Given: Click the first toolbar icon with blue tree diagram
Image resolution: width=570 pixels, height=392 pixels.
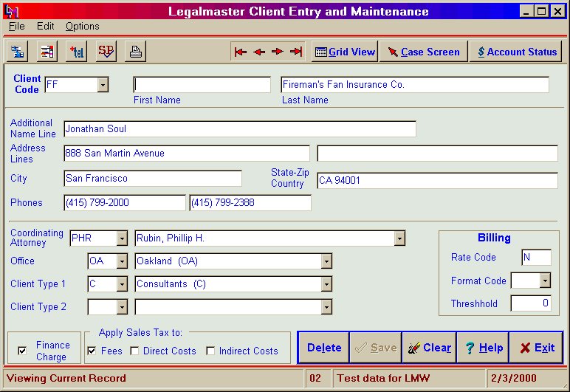Looking at the screenshot, I should [17, 52].
